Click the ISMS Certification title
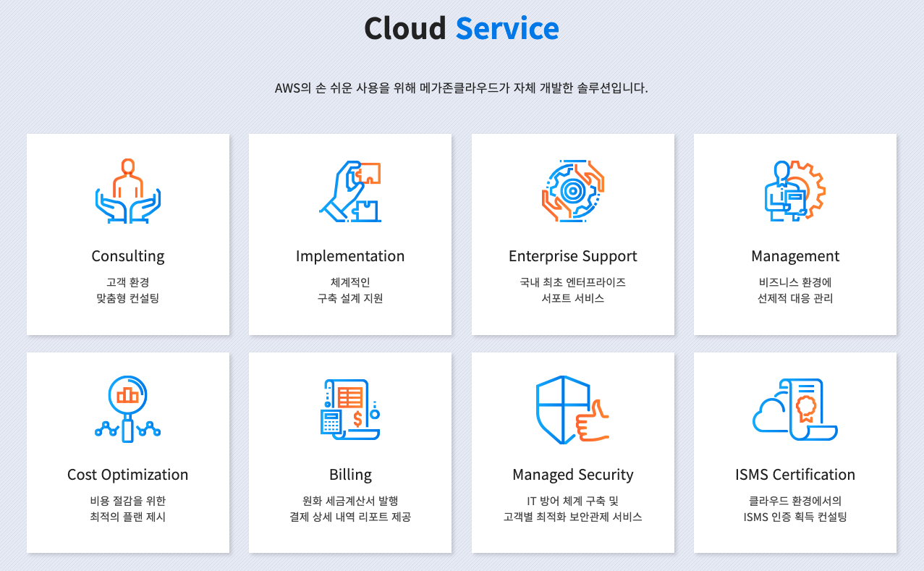This screenshot has width=924, height=571. (794, 474)
